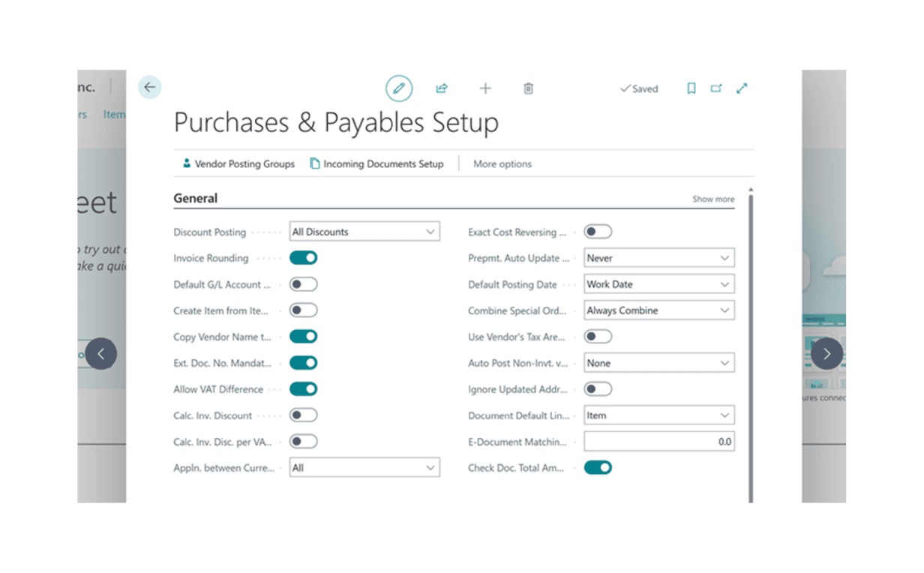Screen dimensions: 924x573
Task: Disable the Invoice Rounding toggle
Action: tap(304, 258)
